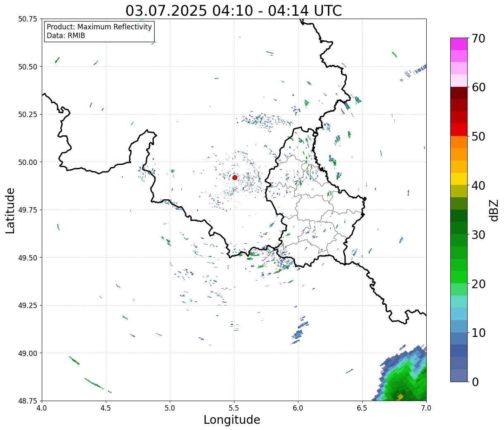Click the latitude tick label 49.25
504x430 pixels.
coord(28,306)
